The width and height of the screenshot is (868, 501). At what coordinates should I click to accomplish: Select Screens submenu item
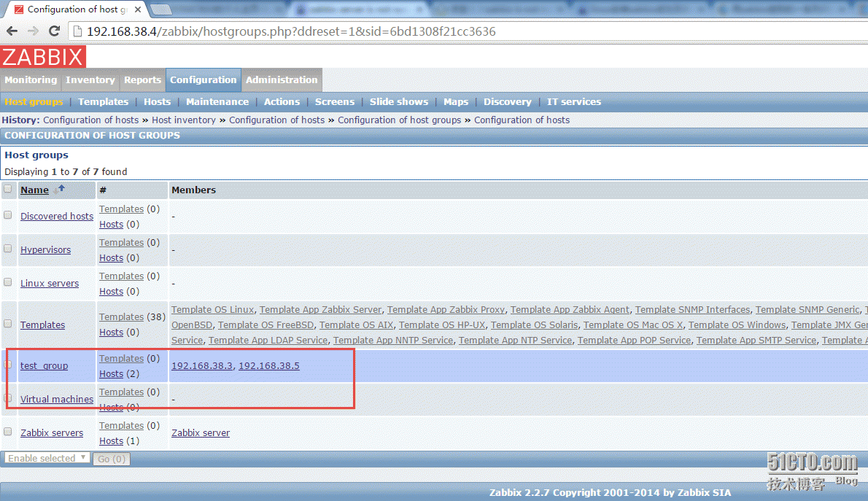click(x=334, y=102)
